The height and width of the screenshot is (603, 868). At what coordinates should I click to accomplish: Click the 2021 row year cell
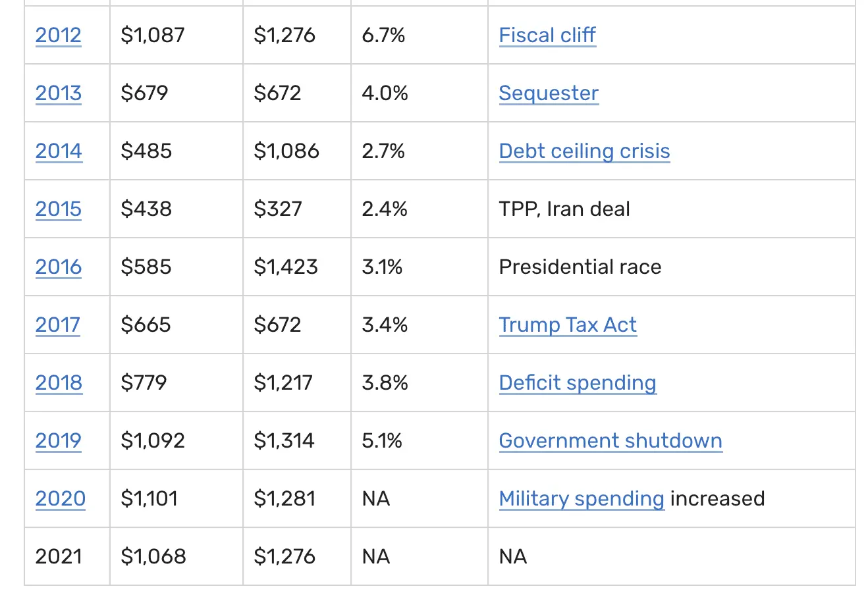[x=59, y=557]
